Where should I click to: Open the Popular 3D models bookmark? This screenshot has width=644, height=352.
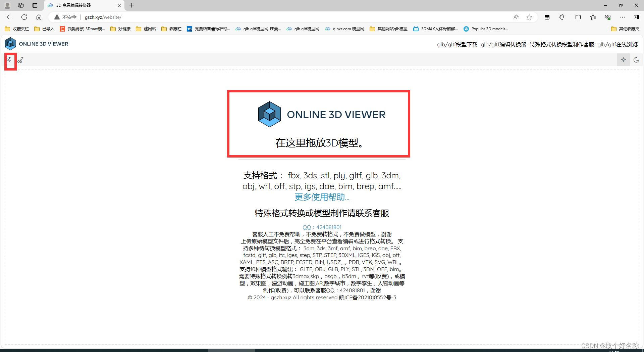(486, 29)
